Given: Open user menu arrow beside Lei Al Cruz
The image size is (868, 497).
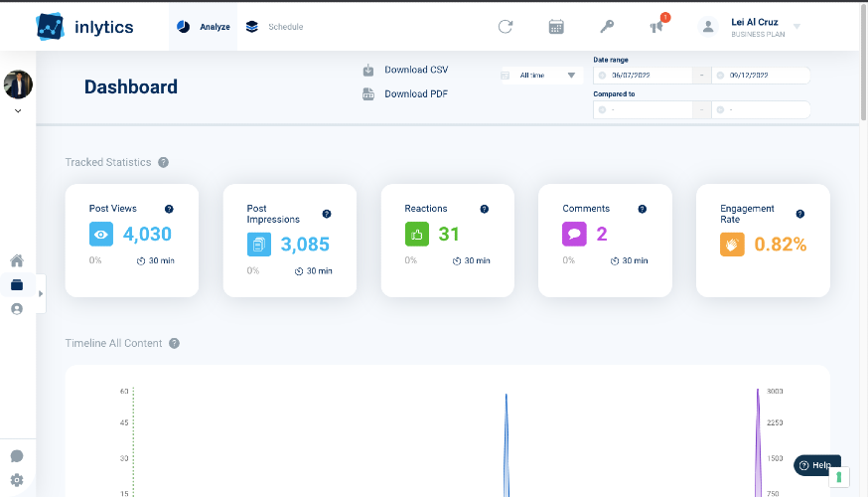Looking at the screenshot, I should pos(796,27).
